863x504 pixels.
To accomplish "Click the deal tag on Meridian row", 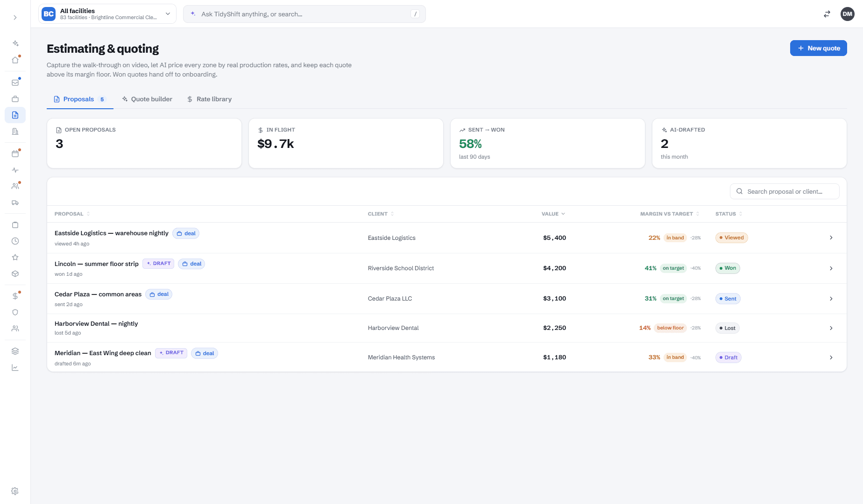I will tap(205, 353).
